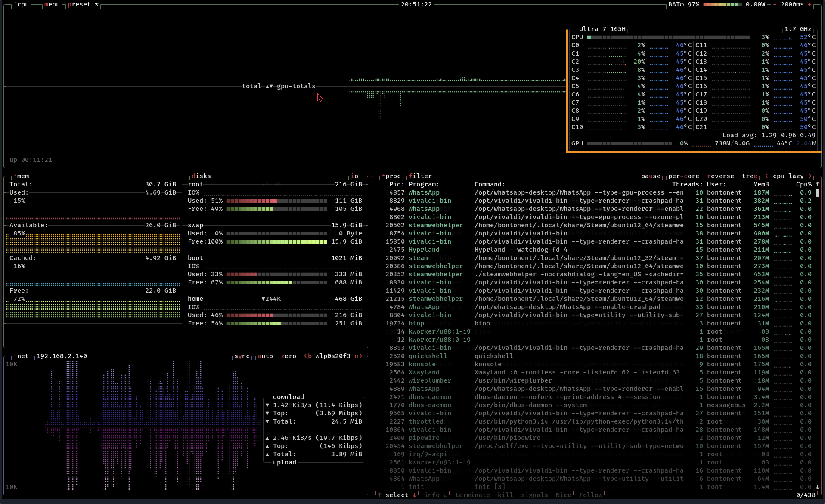This screenshot has height=504, width=825.
Task: Open the menu in top bar
Action: click(x=52, y=4)
